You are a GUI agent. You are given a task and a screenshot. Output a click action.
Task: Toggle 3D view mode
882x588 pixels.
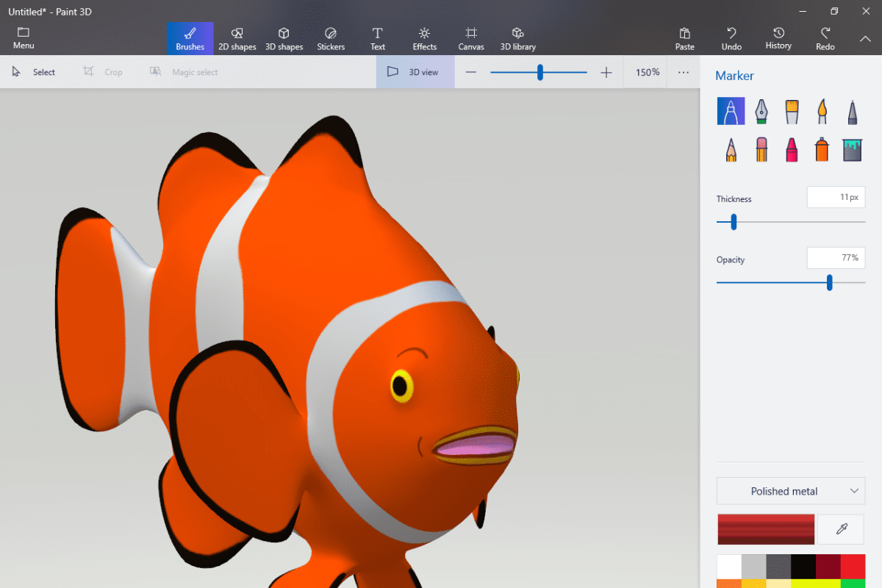pos(415,72)
